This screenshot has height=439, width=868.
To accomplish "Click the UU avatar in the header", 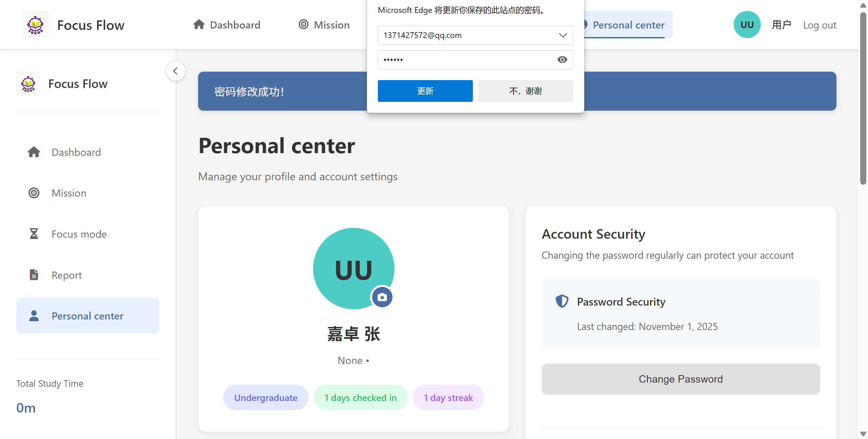I will 747,24.
